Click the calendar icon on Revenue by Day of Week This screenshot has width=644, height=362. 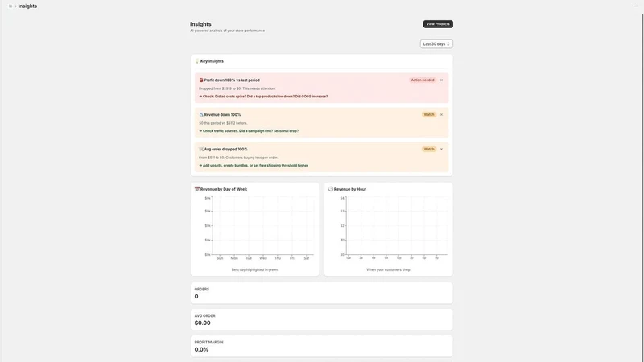[197, 189]
